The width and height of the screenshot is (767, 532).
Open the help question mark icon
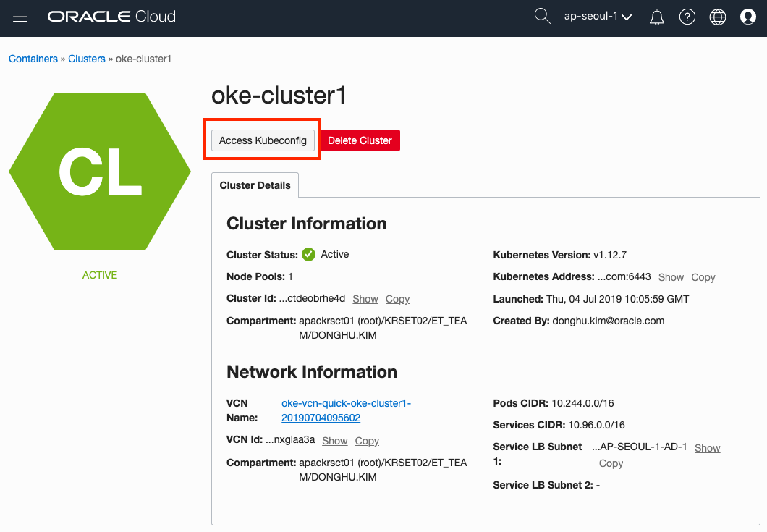687,17
